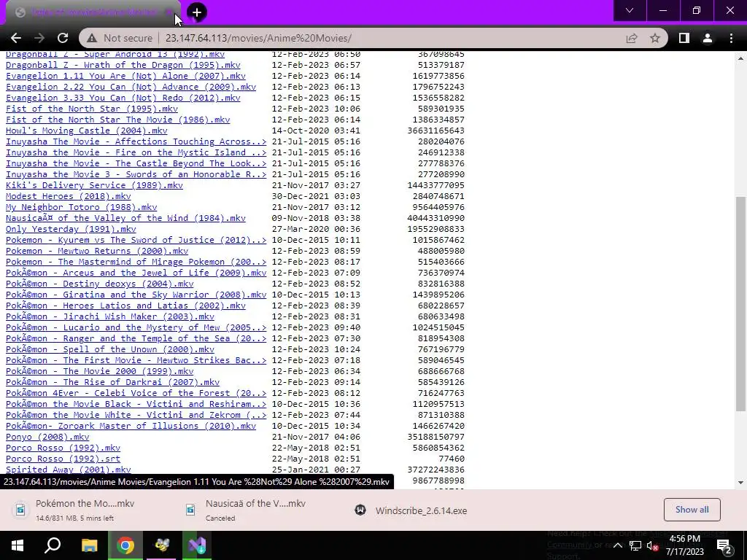This screenshot has width=747, height=560.
Task: Open Pokémon the Movie download item
Action: pyautogui.click(x=85, y=510)
